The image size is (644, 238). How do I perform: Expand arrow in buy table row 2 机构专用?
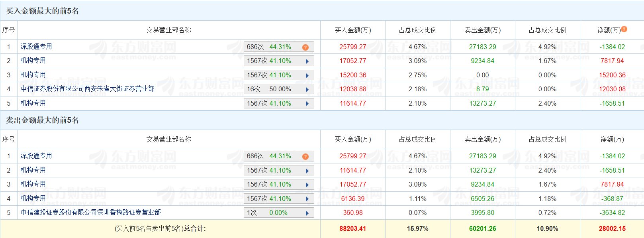pos(307,61)
